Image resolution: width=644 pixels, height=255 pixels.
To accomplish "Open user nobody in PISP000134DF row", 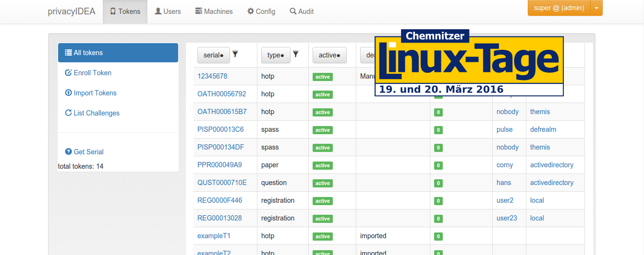I will pyautogui.click(x=508, y=147).
